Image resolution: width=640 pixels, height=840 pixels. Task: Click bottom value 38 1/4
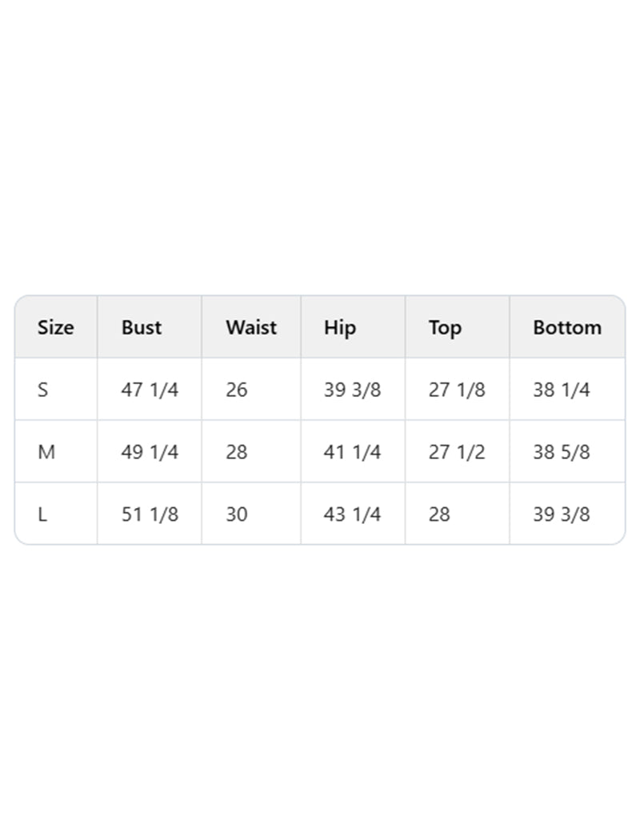coord(562,390)
